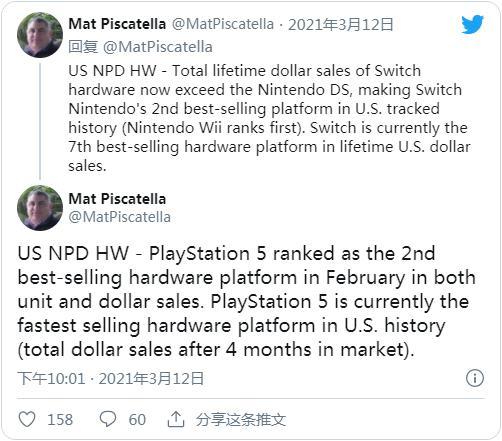502x441 pixels.
Task: Click the Twitter bird logo
Action: [x=472, y=24]
